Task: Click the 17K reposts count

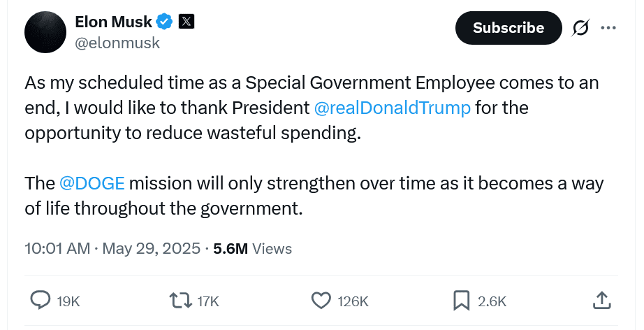Action: 208,301
